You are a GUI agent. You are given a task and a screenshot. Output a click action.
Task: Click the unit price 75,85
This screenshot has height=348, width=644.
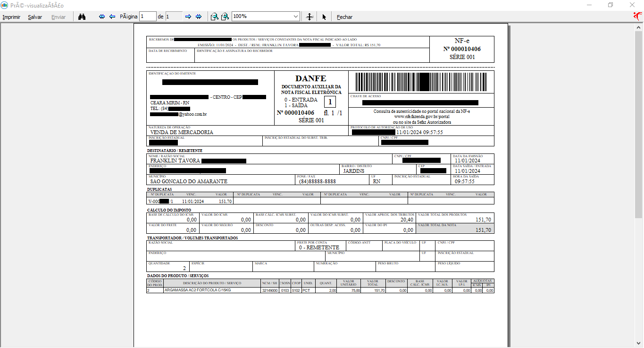click(356, 291)
